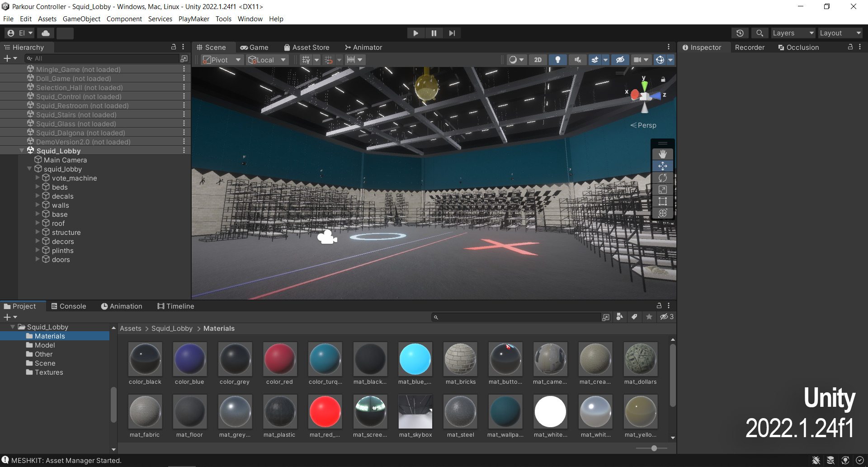Open the Unity cloud services icon
This screenshot has width=868, height=467.
[x=46, y=33]
